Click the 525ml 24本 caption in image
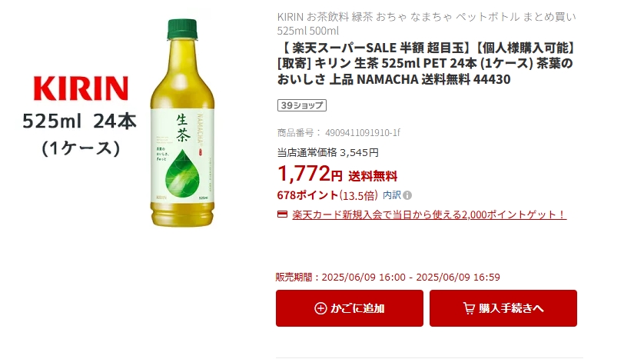Screen dimensions: 644x359 pyautogui.click(x=79, y=121)
